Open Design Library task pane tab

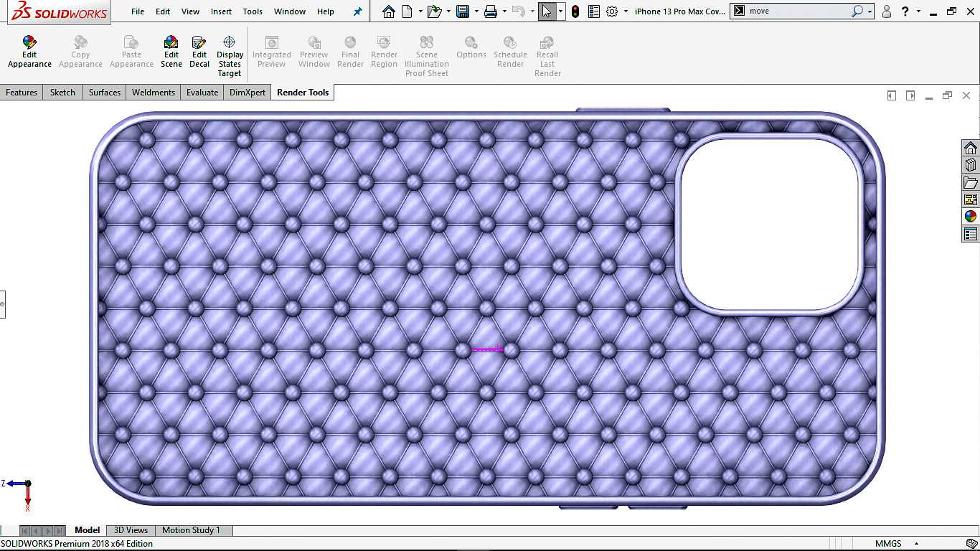click(971, 165)
